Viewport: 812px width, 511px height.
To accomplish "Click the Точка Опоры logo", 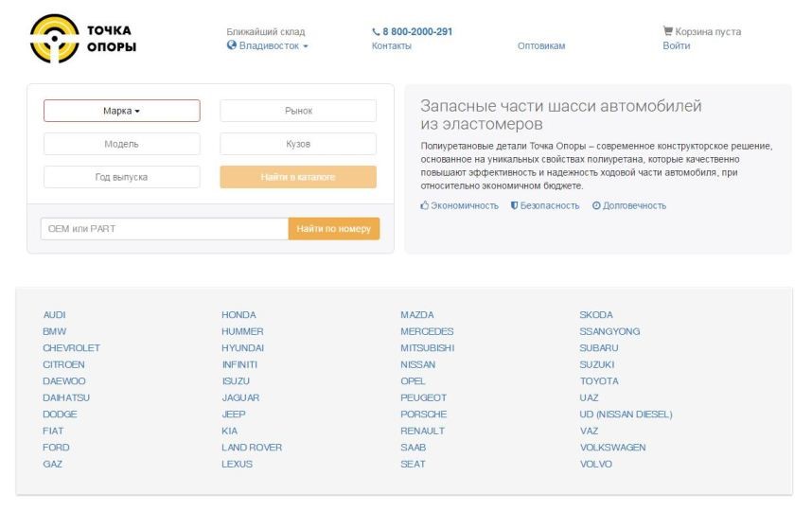I will click(83, 39).
